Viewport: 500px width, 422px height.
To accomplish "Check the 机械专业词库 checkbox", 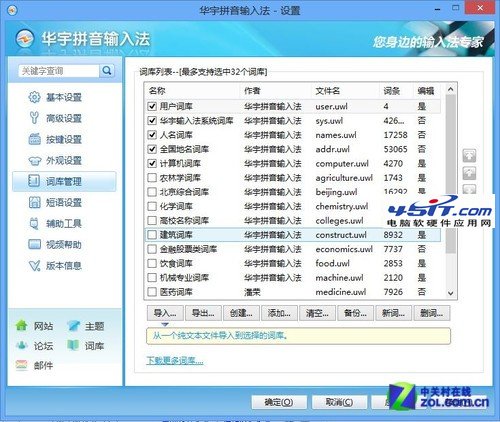I will (152, 278).
